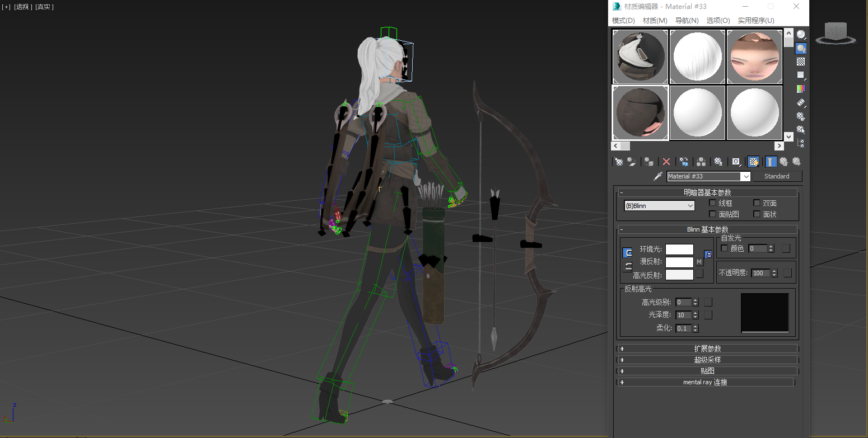Enable the 线框 (Wire) checkbox

713,203
